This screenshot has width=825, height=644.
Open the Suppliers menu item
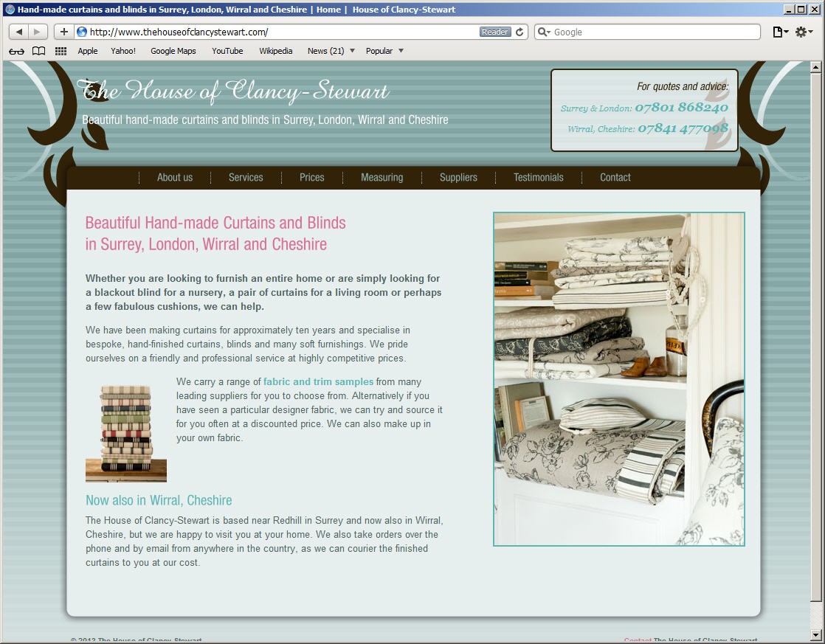pyautogui.click(x=458, y=177)
